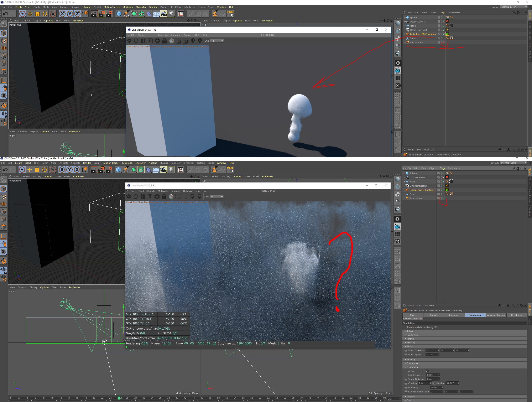This screenshot has height=402, width=532.
Task: Collapse the Wind section
Action: pyautogui.click(x=409, y=346)
